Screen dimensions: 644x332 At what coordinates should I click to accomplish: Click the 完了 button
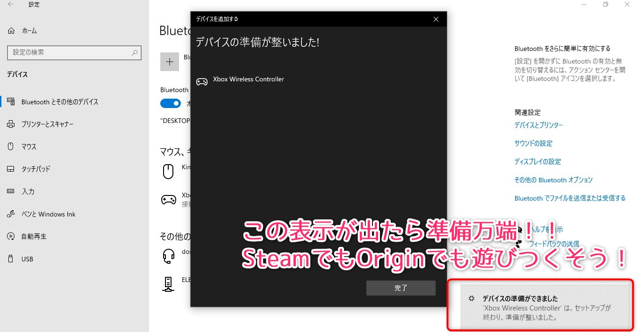point(401,288)
